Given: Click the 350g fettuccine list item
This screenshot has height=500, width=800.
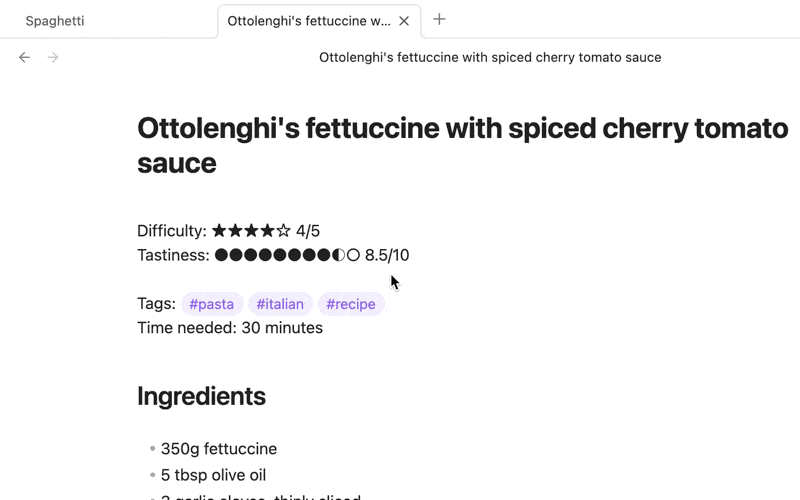Looking at the screenshot, I should click(219, 448).
